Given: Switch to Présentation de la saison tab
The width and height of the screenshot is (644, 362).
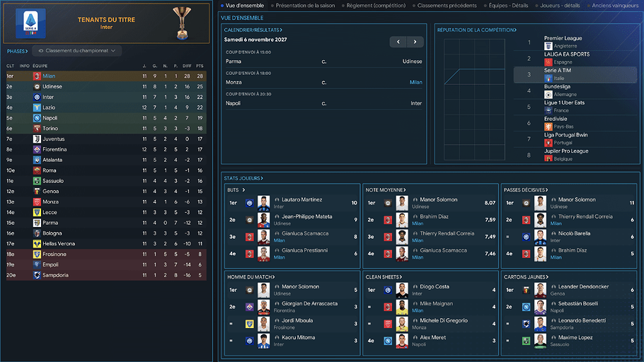Looking at the screenshot, I should click(303, 6).
